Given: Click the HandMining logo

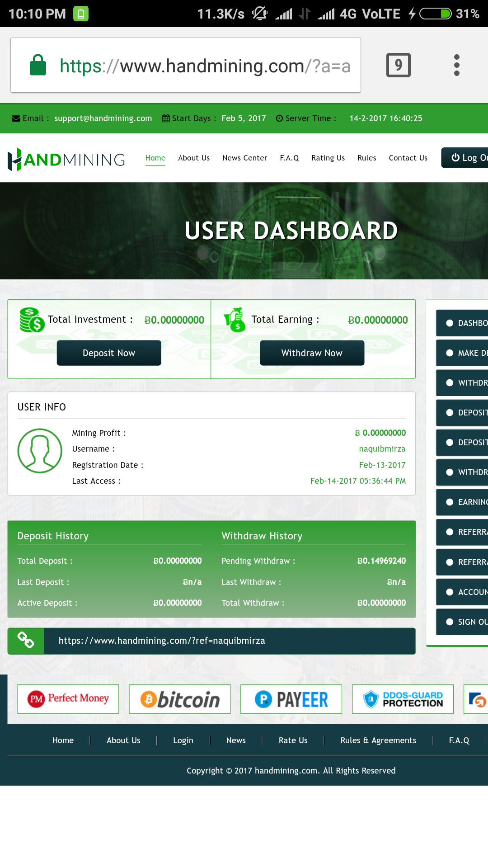Looking at the screenshot, I should (66, 159).
